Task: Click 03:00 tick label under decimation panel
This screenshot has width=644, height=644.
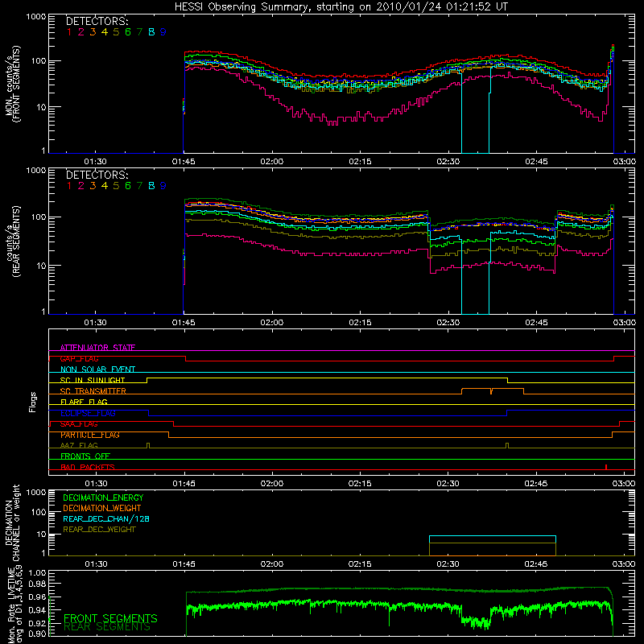Action: pos(624,564)
